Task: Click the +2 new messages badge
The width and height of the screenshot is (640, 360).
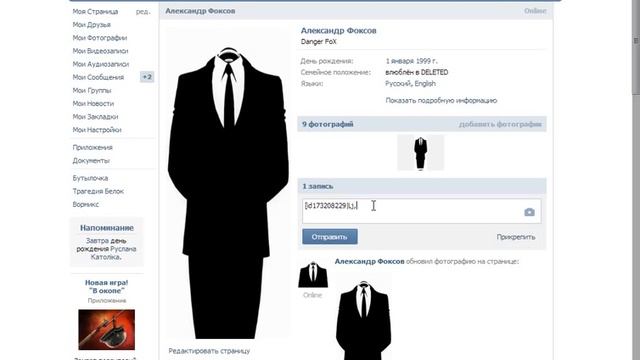Action: coord(147,77)
